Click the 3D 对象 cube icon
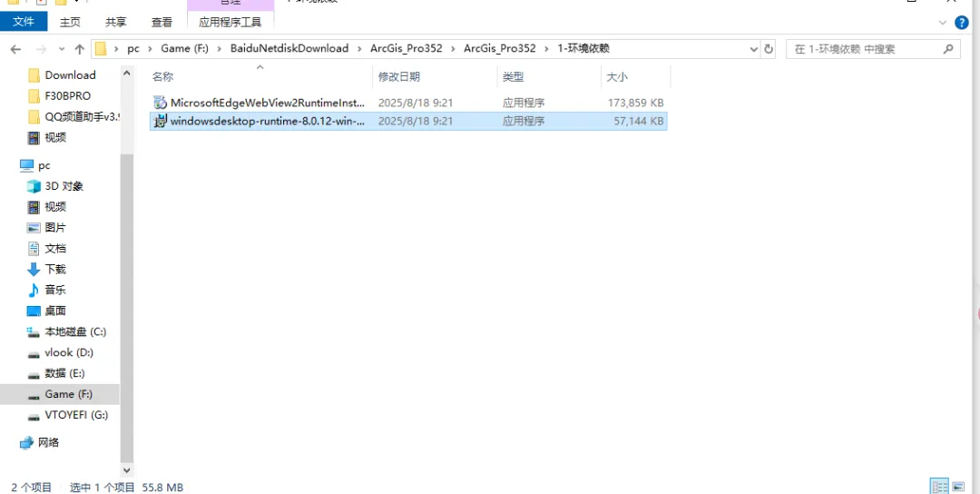The height and width of the screenshot is (494, 980). pyautogui.click(x=34, y=186)
